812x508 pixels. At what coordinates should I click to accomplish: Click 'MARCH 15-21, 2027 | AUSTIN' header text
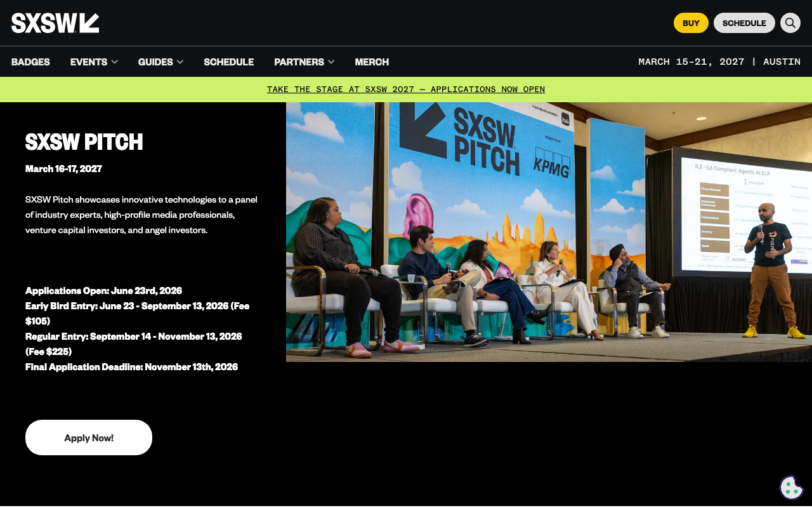coord(719,62)
